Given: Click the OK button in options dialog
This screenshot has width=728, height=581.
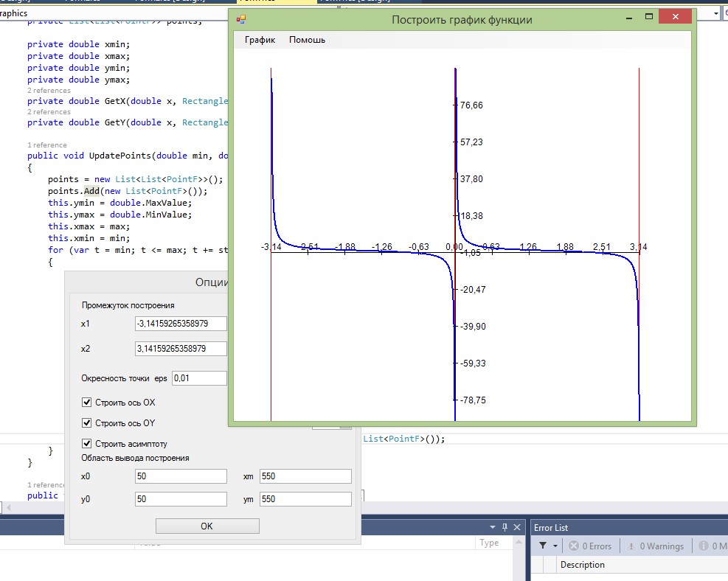Looking at the screenshot, I should pos(207,526).
